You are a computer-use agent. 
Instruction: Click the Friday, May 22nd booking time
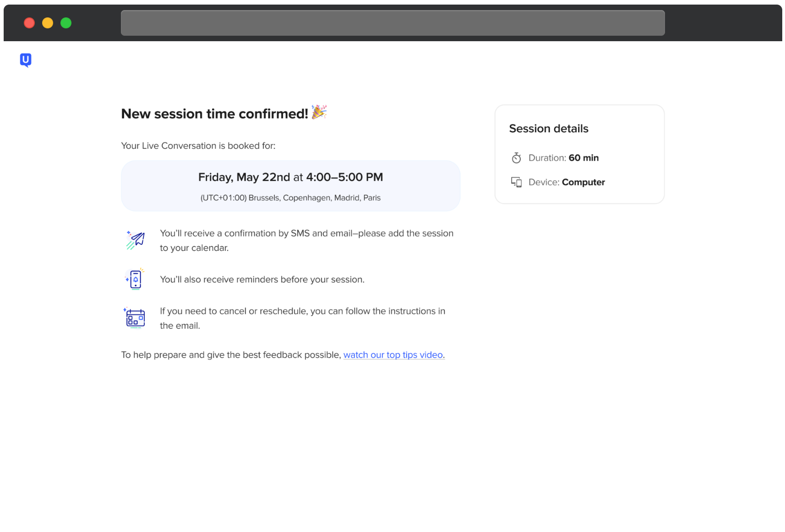pos(291,177)
